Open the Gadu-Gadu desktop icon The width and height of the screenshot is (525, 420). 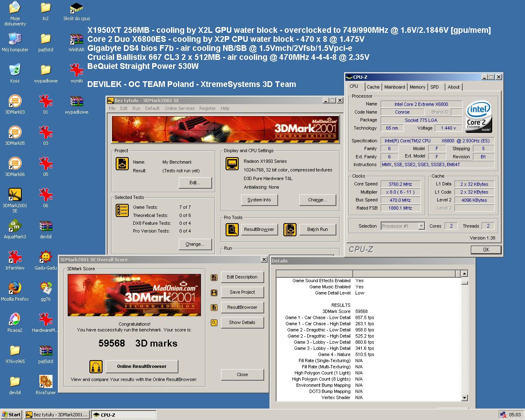[46, 260]
